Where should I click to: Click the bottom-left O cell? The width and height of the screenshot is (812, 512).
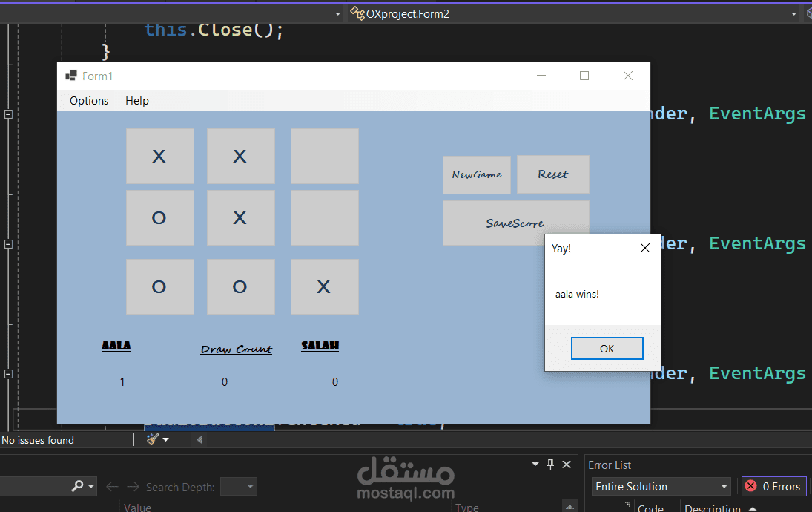[x=160, y=286]
